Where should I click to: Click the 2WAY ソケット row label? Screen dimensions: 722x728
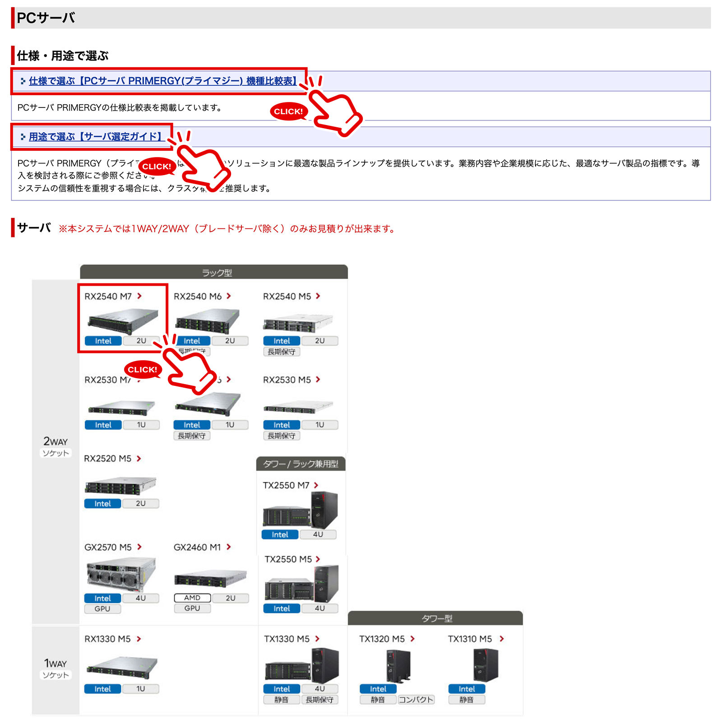56,447
